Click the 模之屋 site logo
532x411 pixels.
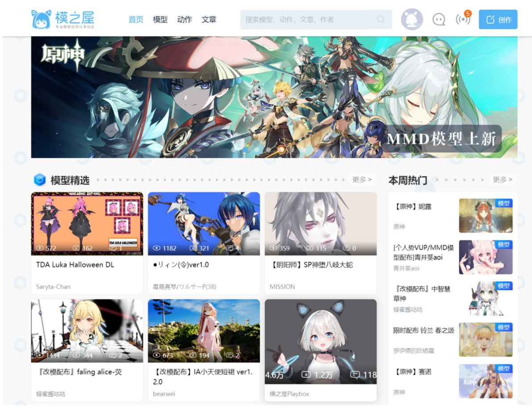coord(63,19)
